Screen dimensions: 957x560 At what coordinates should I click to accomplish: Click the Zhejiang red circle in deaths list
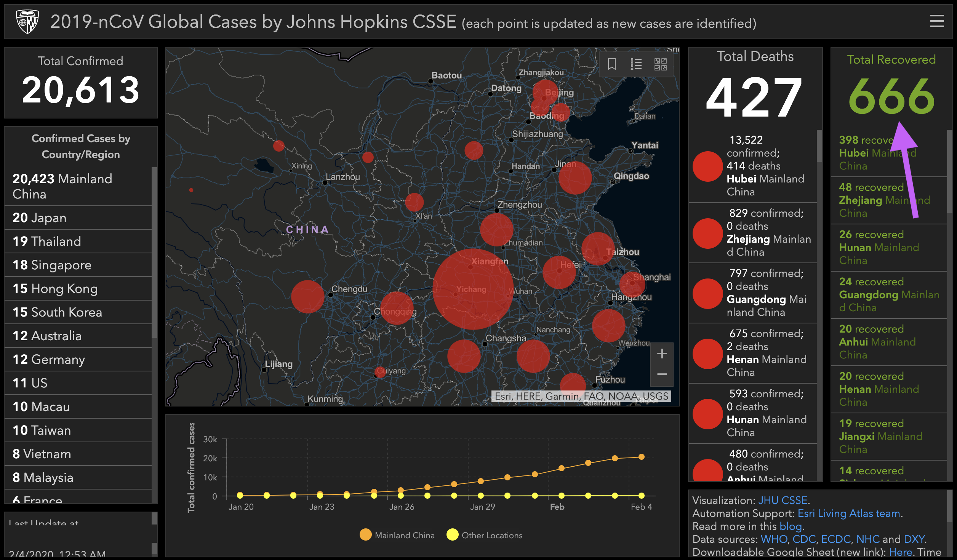click(x=708, y=234)
